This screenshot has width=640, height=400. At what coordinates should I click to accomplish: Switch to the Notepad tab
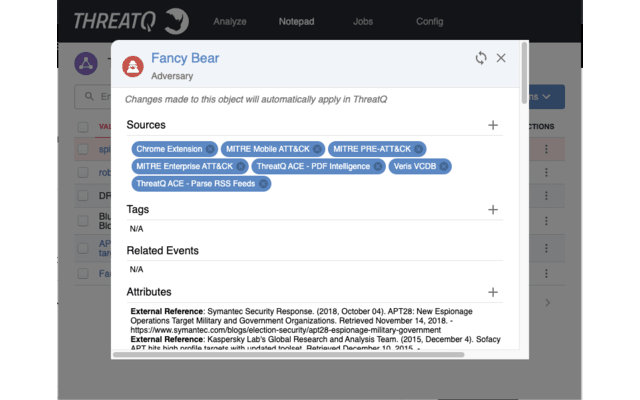(296, 22)
